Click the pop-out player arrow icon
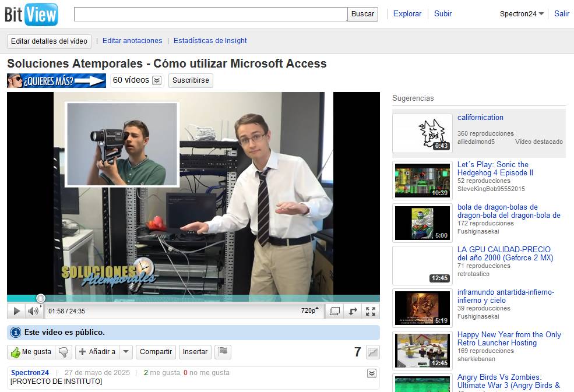The height and width of the screenshot is (392, 574). pos(353,311)
